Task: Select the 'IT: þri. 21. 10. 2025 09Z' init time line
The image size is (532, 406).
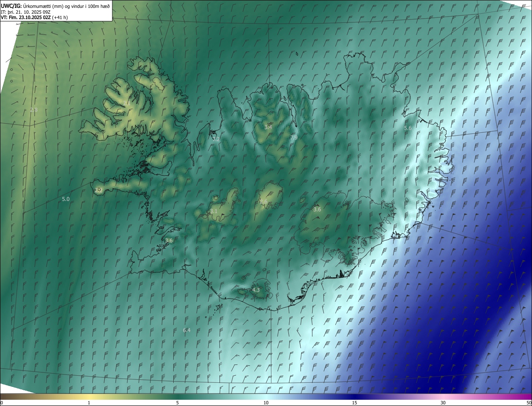Action: [26, 12]
